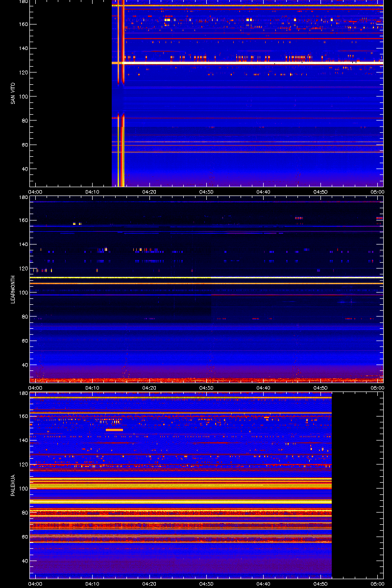Select the 100 tick on the San Vito axis

(23, 97)
